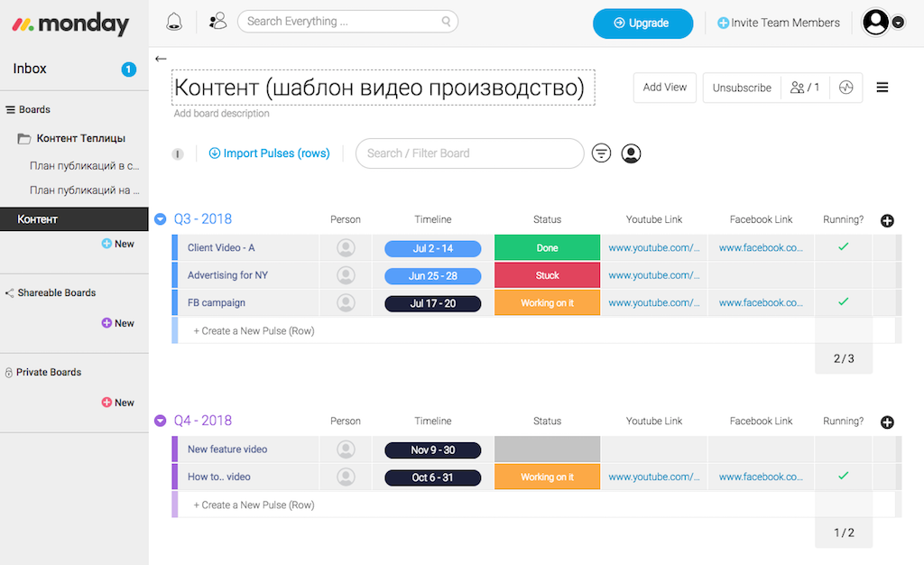Viewport: 924px width, 565px height.
Task: Collapse the Q3 - 2018 group
Action: pos(161,219)
